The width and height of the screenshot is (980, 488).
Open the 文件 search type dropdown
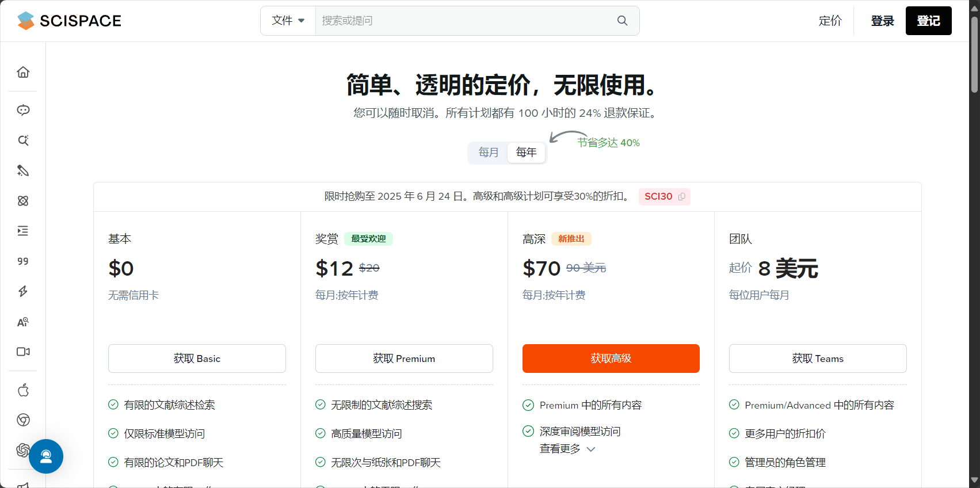pos(288,21)
